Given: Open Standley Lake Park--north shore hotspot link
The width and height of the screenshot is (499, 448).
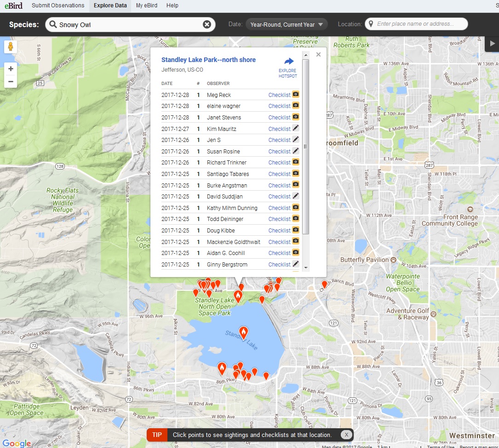Looking at the screenshot, I should (x=208, y=60).
